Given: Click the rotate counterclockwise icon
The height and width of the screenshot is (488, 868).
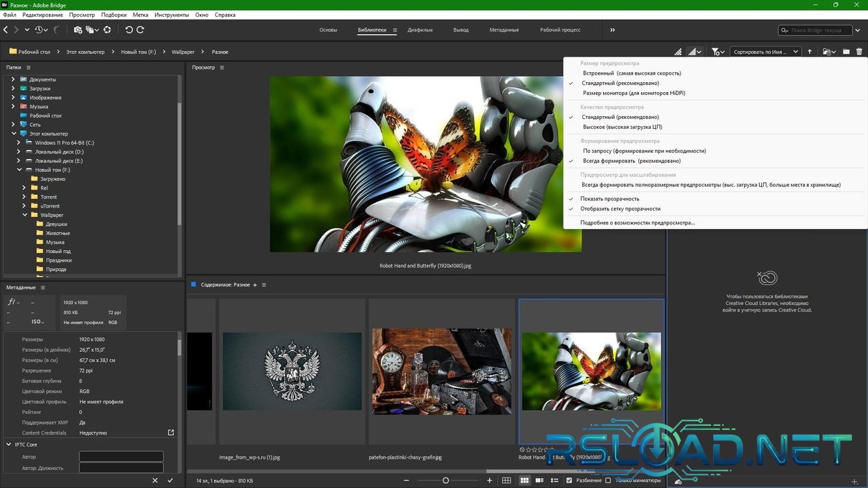Looking at the screenshot, I should tap(130, 30).
